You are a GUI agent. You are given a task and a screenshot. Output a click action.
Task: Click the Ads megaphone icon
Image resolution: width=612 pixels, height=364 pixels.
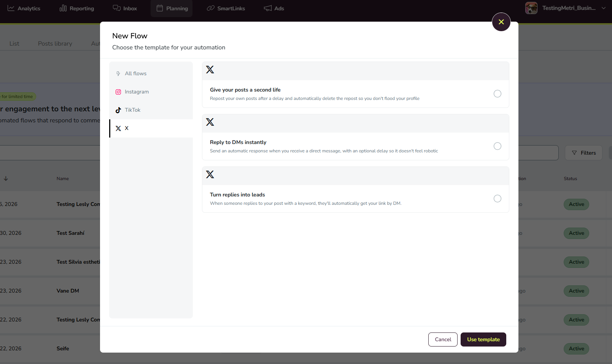(268, 8)
